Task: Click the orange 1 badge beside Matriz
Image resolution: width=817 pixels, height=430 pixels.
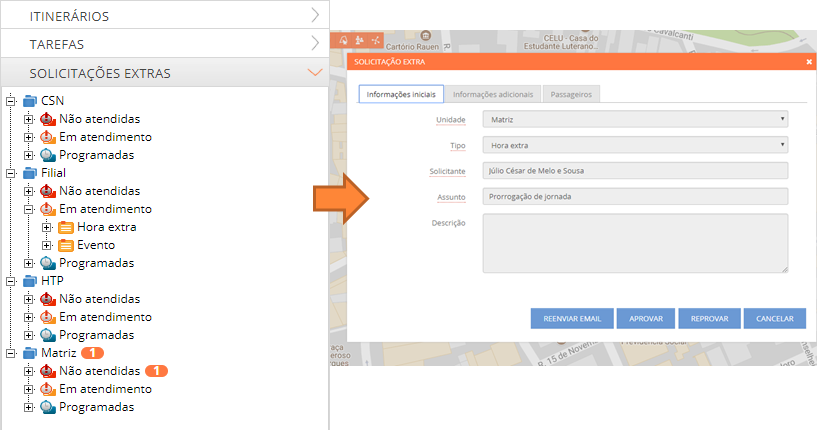Action: 92,353
